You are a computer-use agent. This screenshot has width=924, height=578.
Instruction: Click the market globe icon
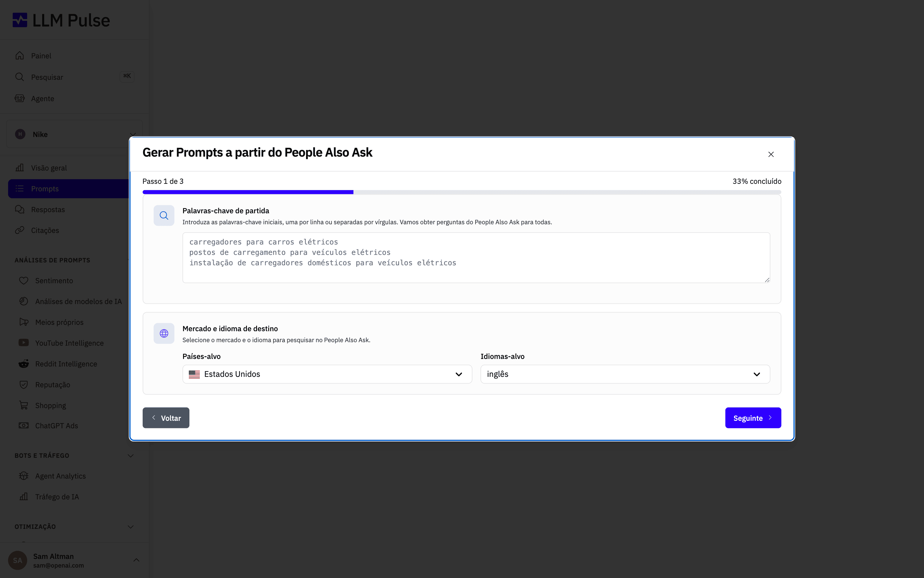coord(164,333)
